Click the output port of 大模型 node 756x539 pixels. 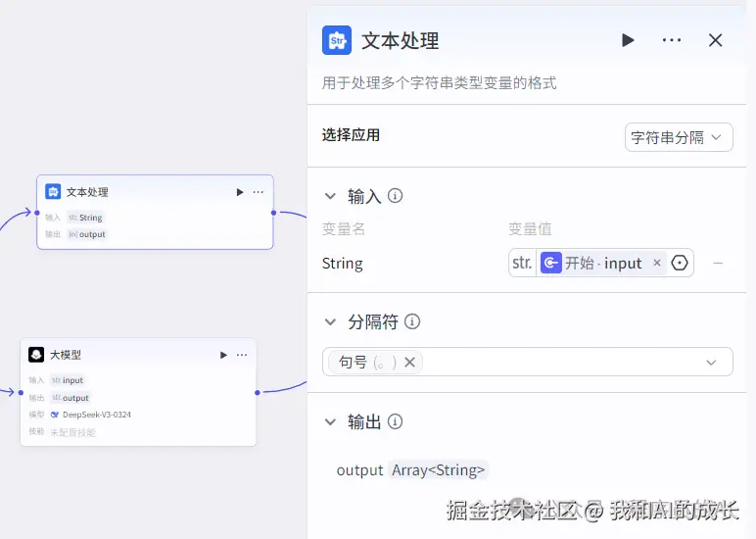coord(257,392)
